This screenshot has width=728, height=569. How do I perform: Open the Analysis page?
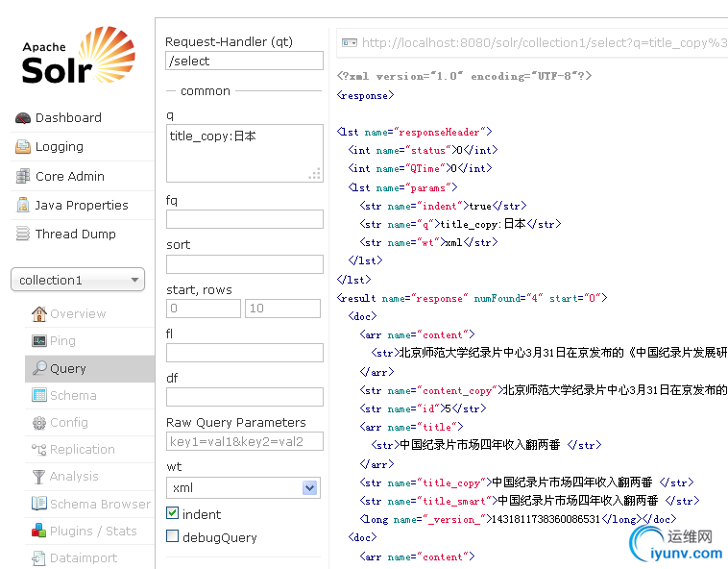point(74,477)
